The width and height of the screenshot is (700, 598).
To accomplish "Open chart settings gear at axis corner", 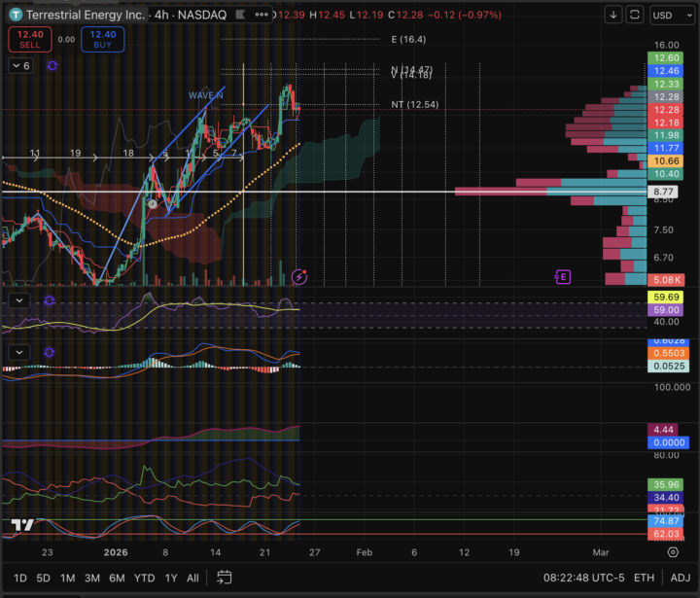I will 673,552.
